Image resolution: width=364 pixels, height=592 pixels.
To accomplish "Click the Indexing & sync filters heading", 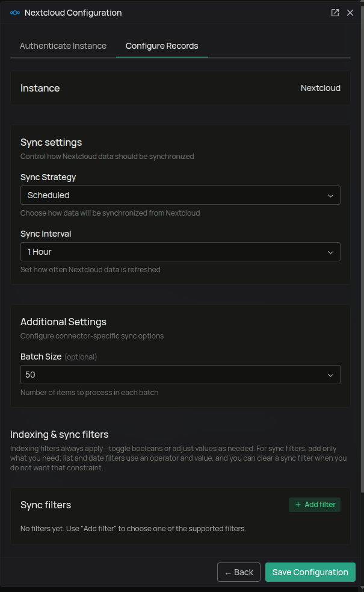I will (59, 435).
